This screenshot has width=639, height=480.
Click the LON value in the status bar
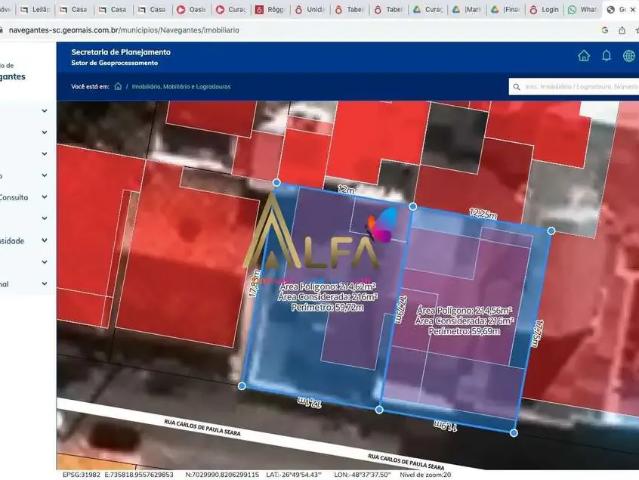tap(362, 475)
